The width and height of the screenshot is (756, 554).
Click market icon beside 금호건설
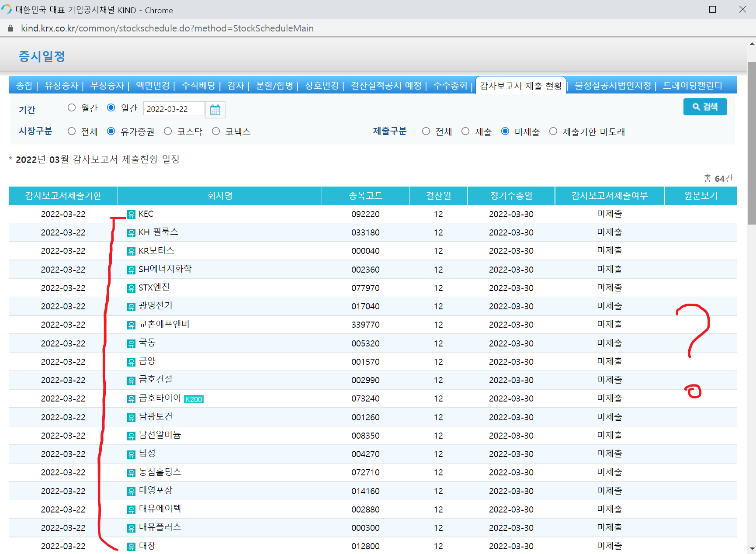pyautogui.click(x=131, y=381)
